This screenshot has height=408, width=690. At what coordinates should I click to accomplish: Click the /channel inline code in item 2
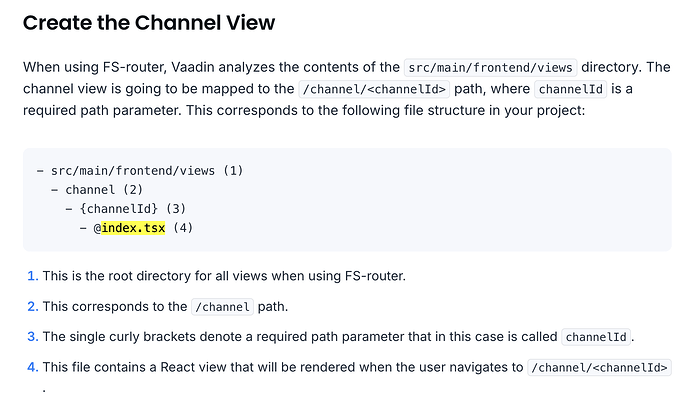[222, 307]
